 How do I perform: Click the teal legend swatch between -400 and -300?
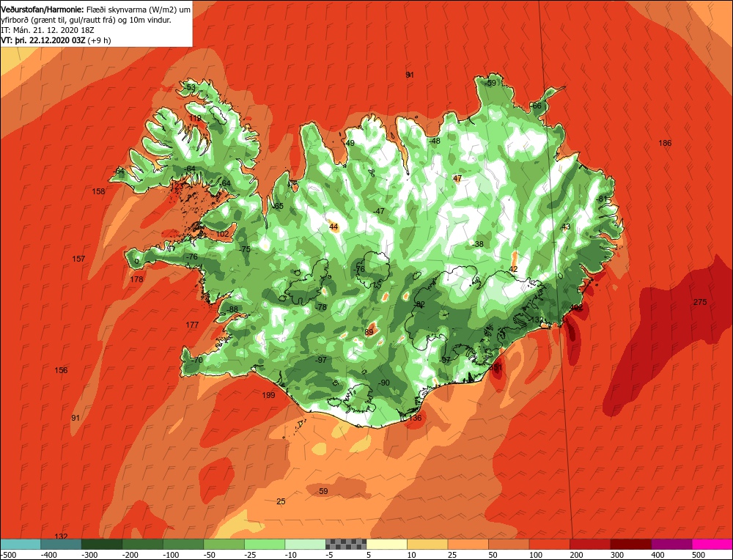(61, 544)
